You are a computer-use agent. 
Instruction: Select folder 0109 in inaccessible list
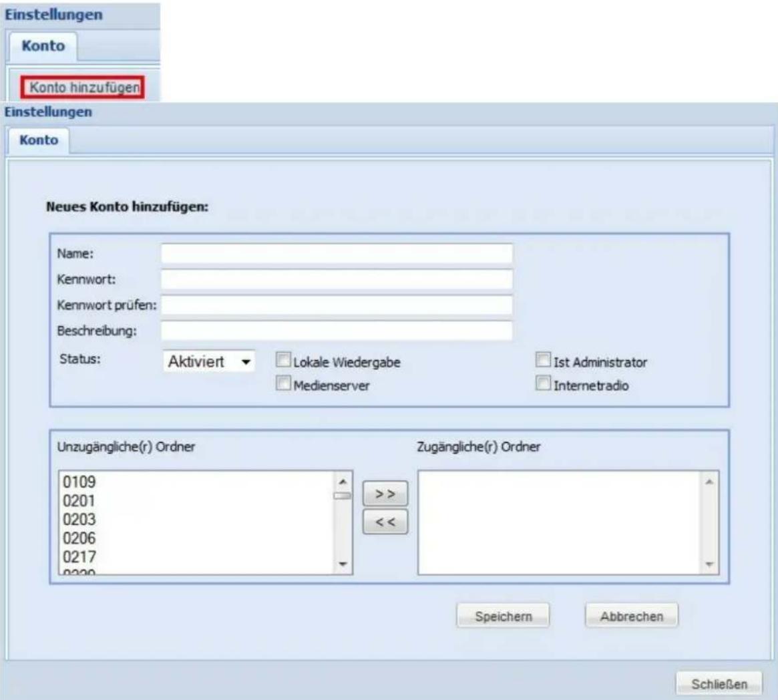tap(79, 482)
